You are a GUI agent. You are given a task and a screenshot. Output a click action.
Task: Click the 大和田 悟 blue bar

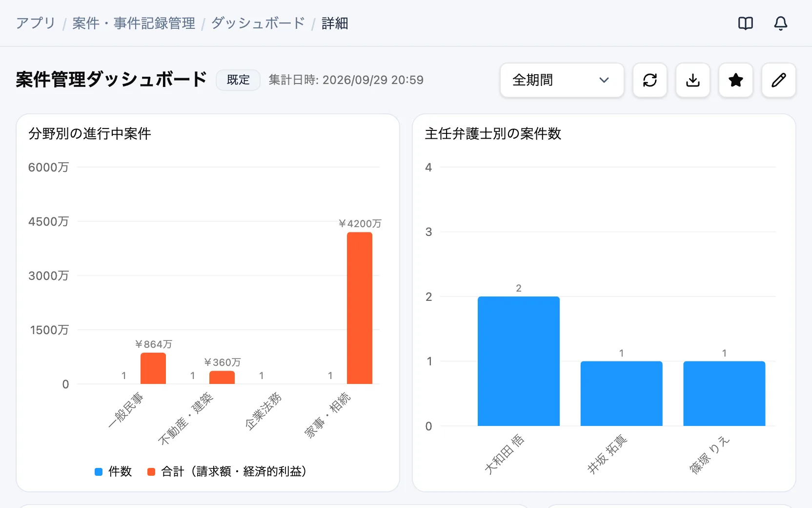tap(519, 361)
